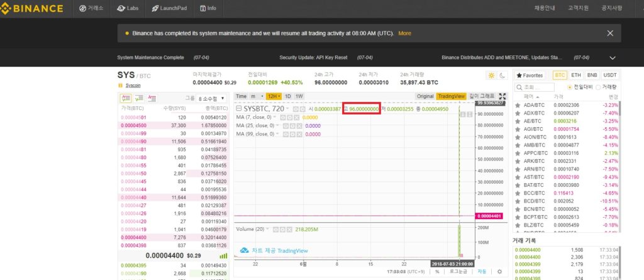Favorite the ADA/BTC pair star
The width and height of the screenshot is (644, 280).
click(518, 105)
